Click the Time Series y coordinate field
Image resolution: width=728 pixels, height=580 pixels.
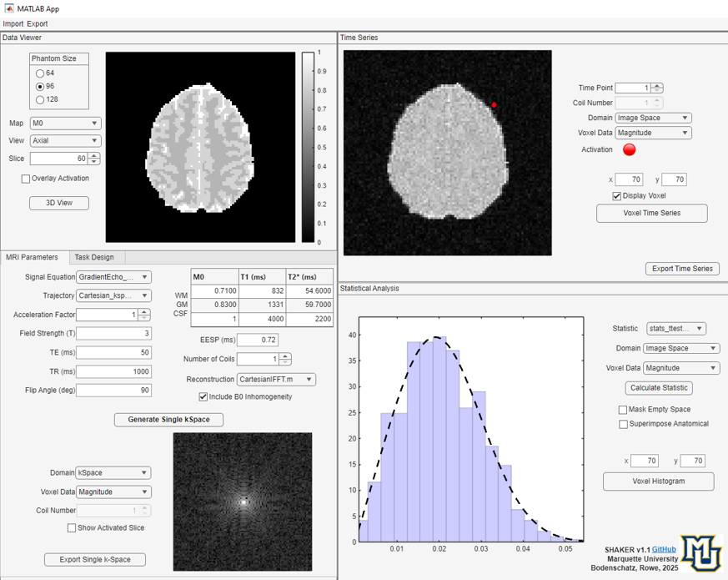pyautogui.click(x=674, y=179)
